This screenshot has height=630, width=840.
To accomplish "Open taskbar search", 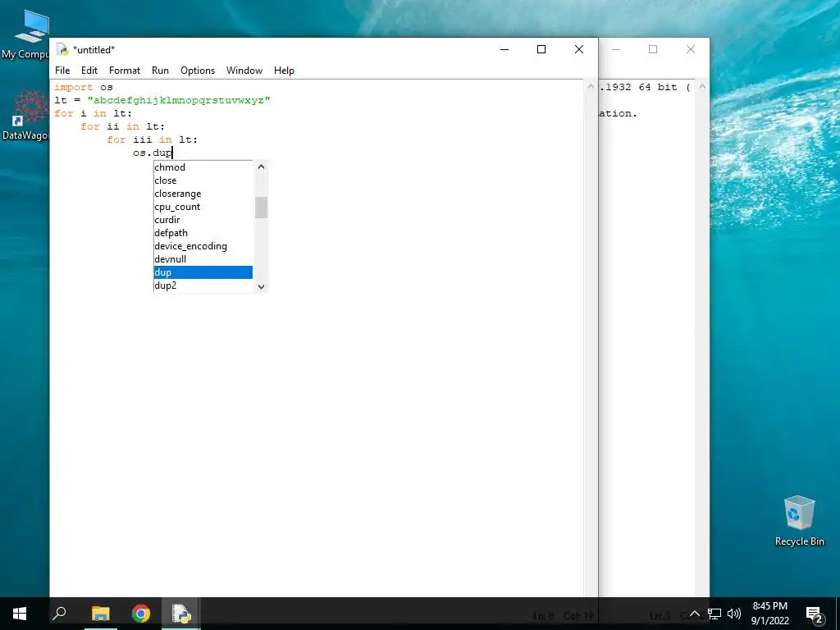I will pyautogui.click(x=59, y=614).
